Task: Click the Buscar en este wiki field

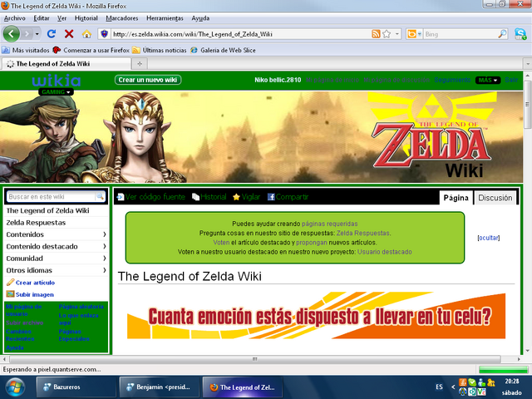Action: click(52, 196)
